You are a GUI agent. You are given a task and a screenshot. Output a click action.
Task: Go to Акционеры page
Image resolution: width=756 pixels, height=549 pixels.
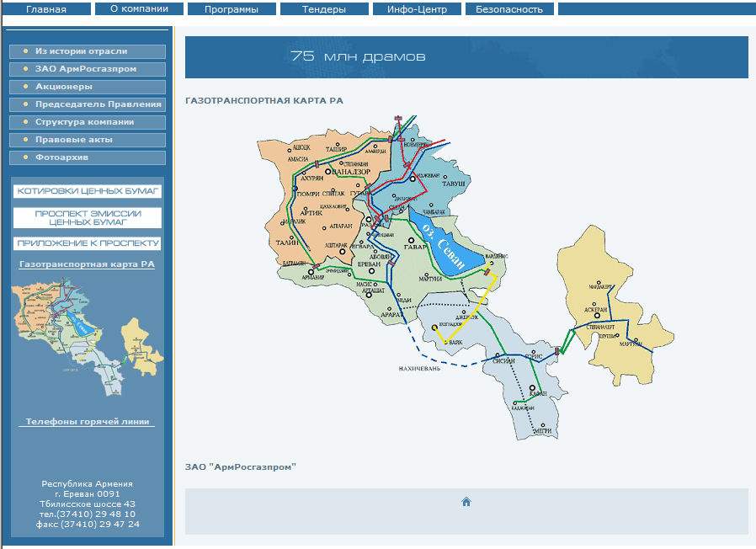click(x=88, y=87)
